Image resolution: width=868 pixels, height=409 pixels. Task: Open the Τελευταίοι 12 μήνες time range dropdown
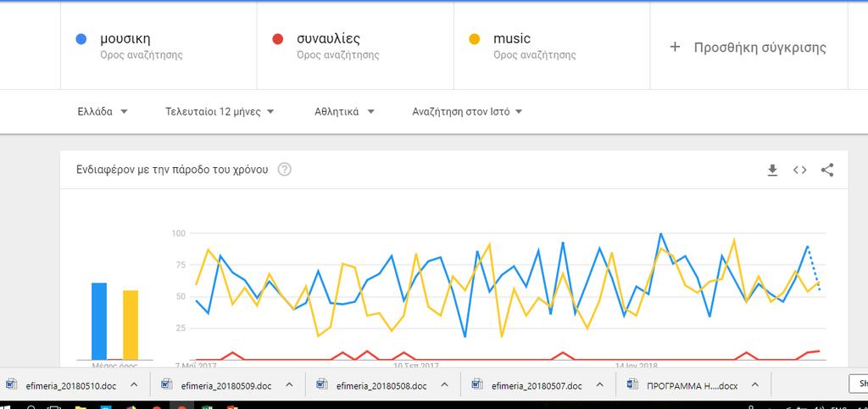click(x=220, y=111)
